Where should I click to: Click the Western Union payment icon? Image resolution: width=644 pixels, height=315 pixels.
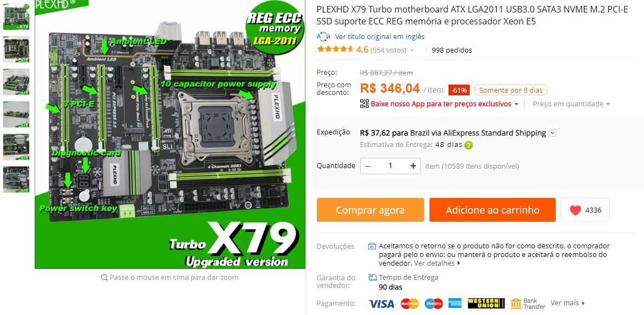(x=486, y=303)
